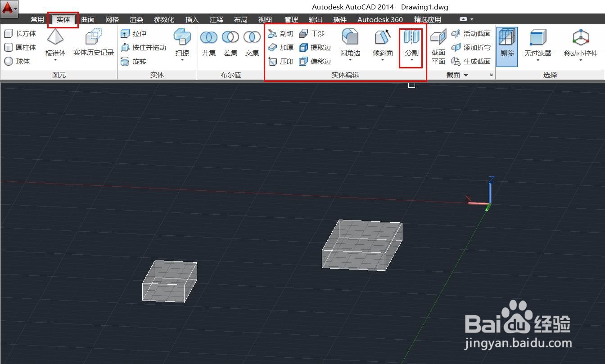
Task: Open the AutoCAD application menu logo
Action: [x=9, y=9]
